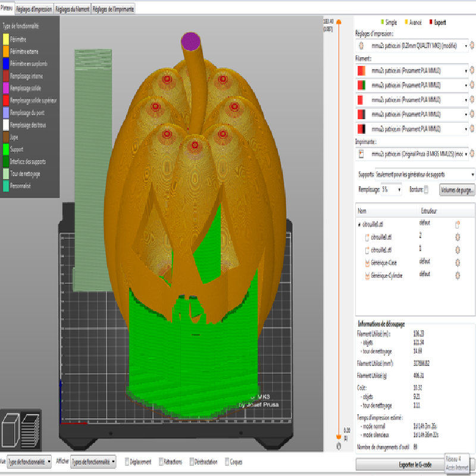Viewport: 476px width, 476px height.
Task: Click the settings gear for Générique-Cylindre modifier
Action: [458, 274]
